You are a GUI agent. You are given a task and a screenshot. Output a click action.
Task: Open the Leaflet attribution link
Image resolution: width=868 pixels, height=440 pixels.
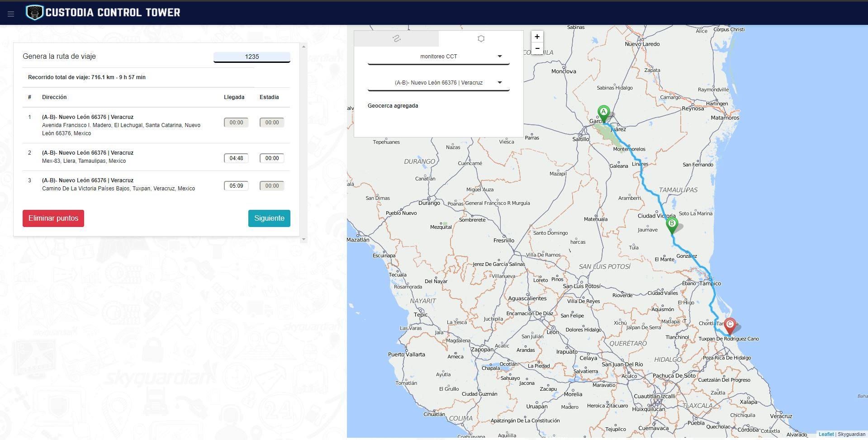826,434
